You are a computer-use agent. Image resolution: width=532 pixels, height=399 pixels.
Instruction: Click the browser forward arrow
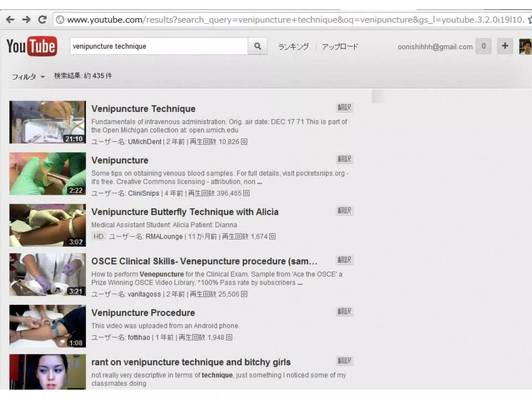26,19
